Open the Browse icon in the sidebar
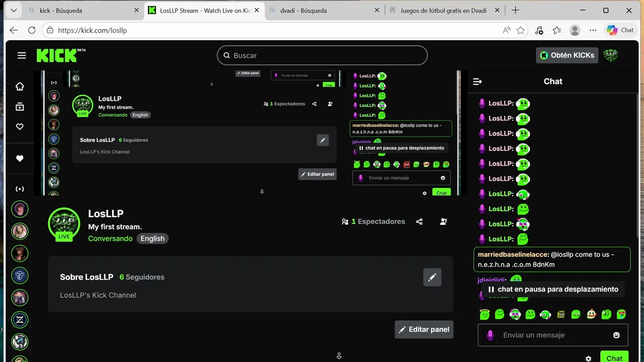The image size is (644, 362). point(20,107)
